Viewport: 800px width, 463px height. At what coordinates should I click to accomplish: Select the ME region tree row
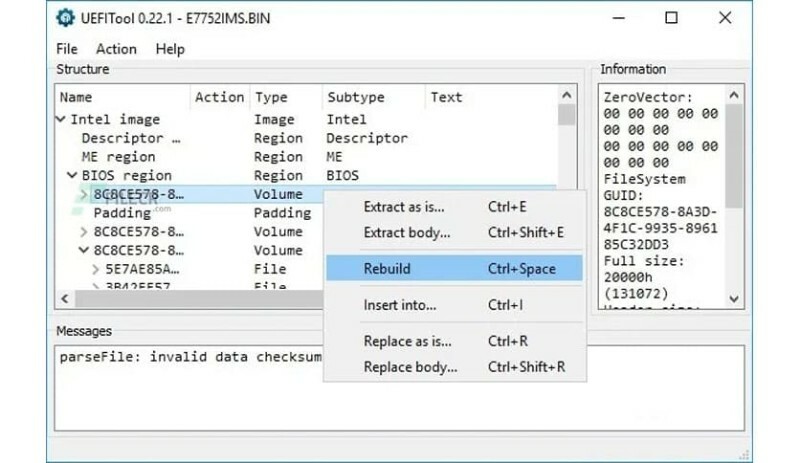pos(118,157)
